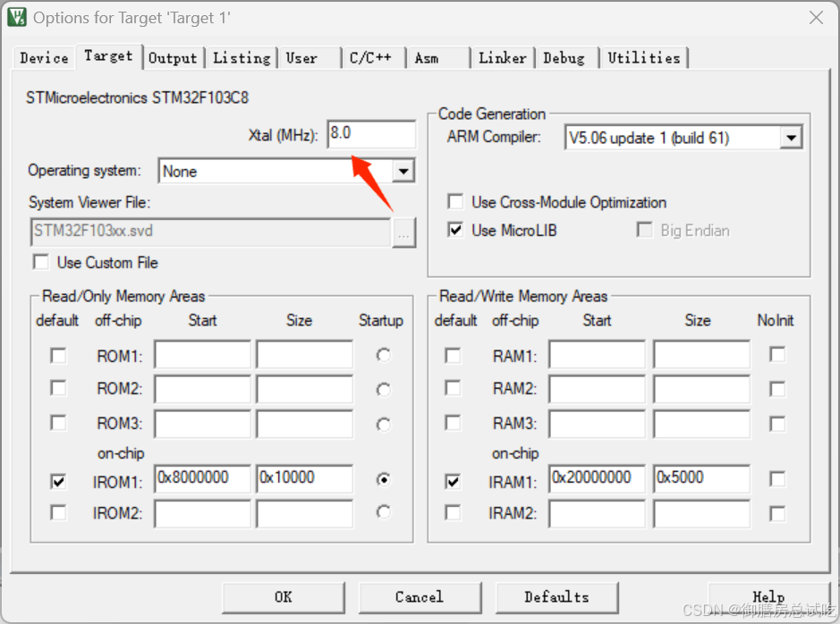Click the IRAM2 Size field
840x624 pixels.
701,514
